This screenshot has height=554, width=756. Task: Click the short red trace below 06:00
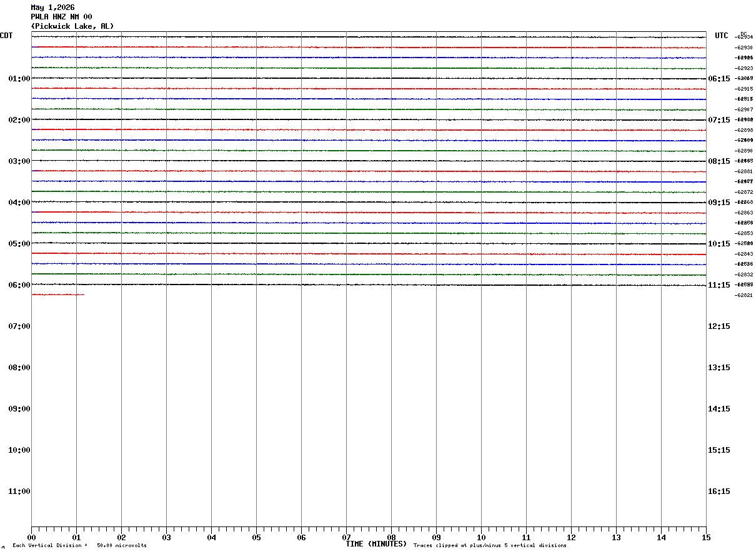[x=57, y=295]
